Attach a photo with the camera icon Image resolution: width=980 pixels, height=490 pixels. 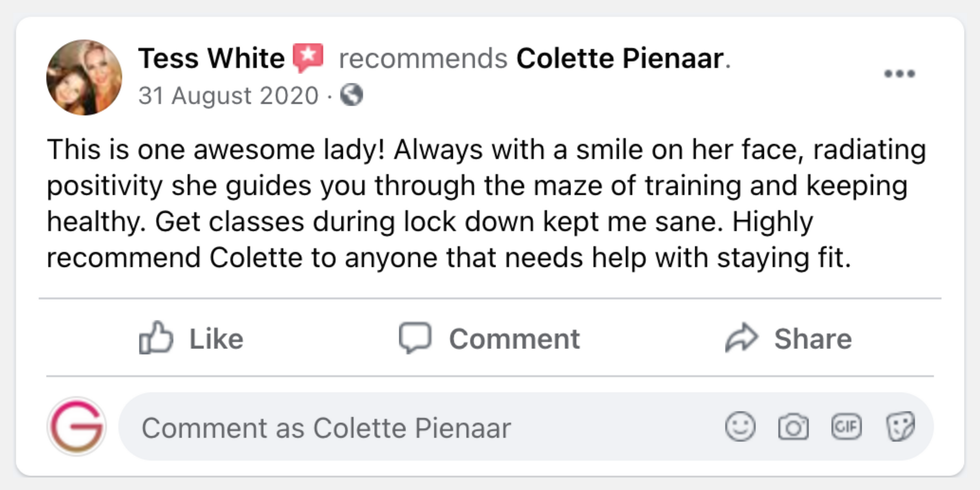(x=793, y=426)
